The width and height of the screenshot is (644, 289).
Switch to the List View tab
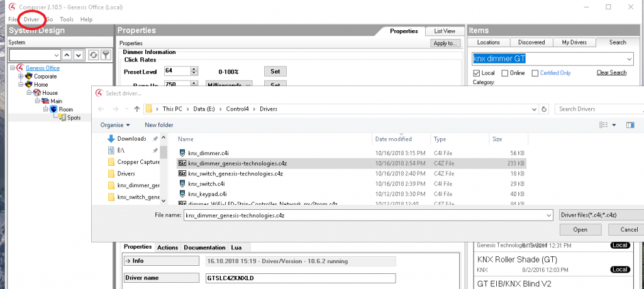pyautogui.click(x=445, y=31)
